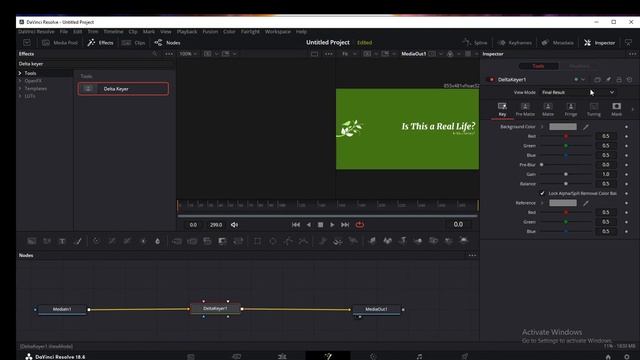Toggle keyframe for Reference Green
This screenshot has height=360, width=640.
(x=626, y=222)
